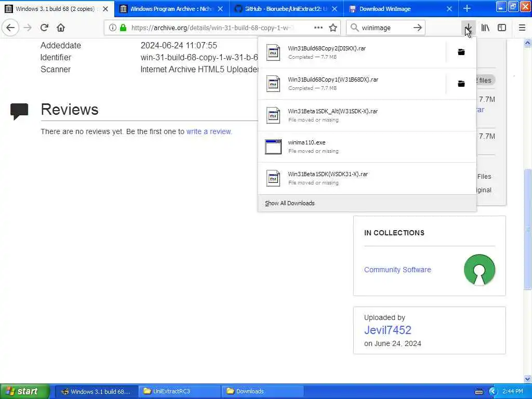Click Show All Downloads
The image size is (532, 399).
(290, 203)
